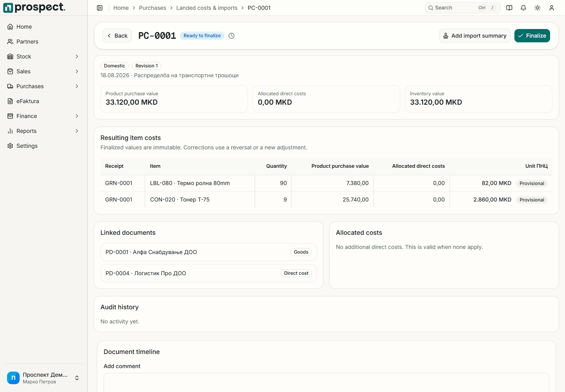Click the Settings gear icon
This screenshot has height=392, width=565.
pyautogui.click(x=10, y=146)
